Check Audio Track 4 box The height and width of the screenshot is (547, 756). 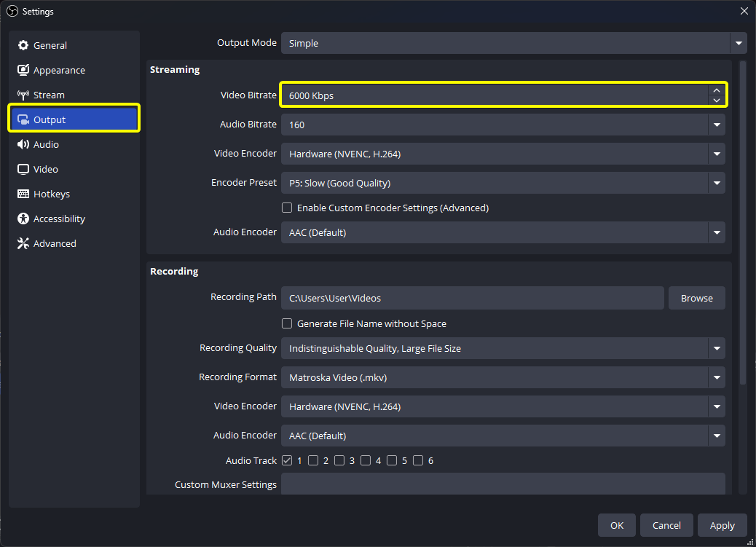pos(366,460)
